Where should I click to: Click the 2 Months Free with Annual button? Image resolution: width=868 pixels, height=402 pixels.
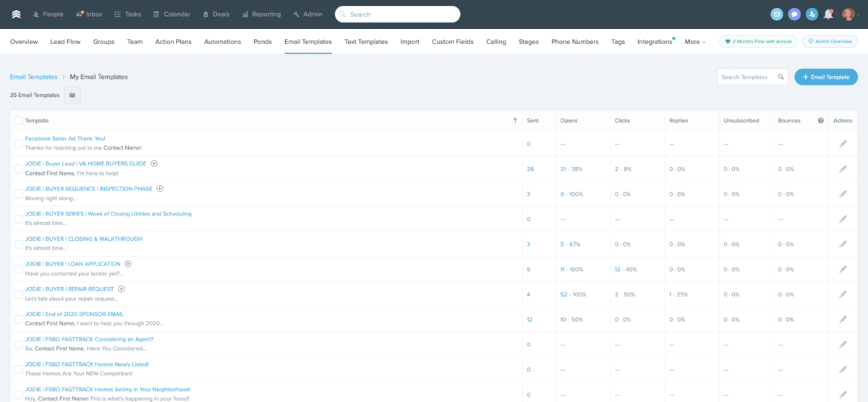[x=757, y=42]
